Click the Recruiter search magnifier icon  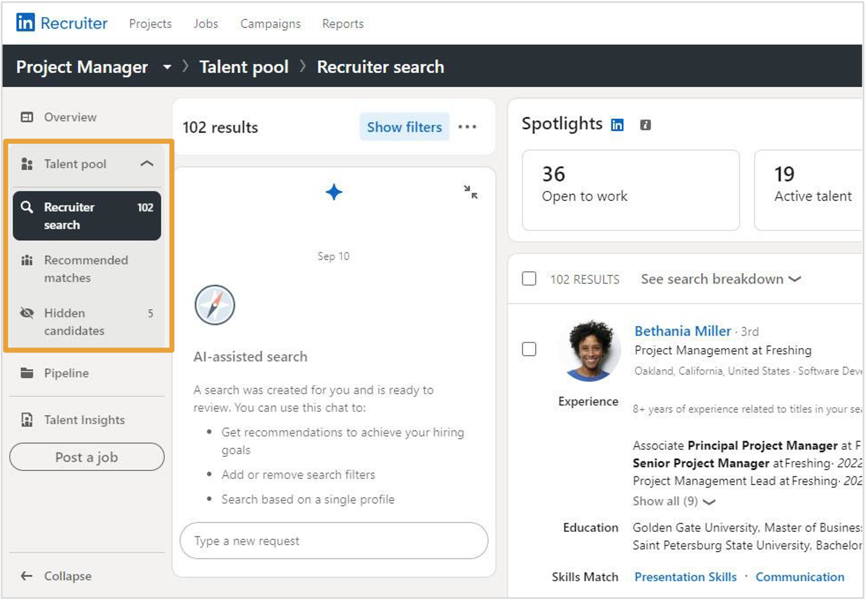click(26, 207)
